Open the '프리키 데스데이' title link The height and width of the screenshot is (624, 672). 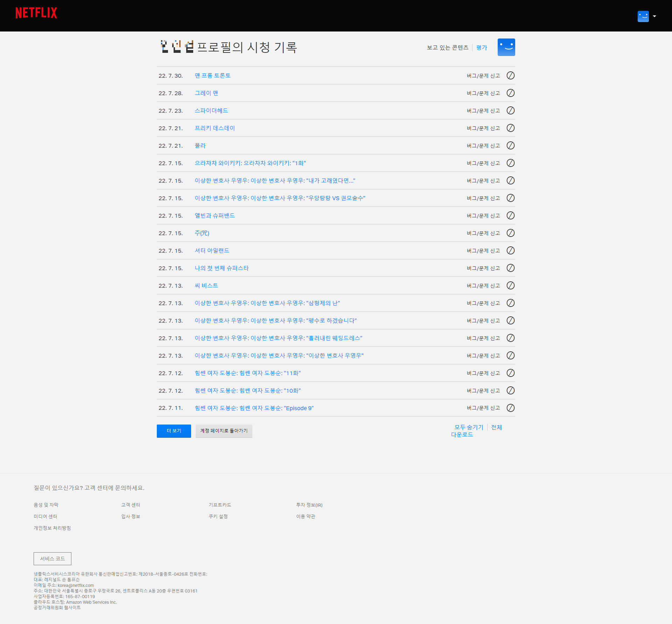tap(215, 128)
